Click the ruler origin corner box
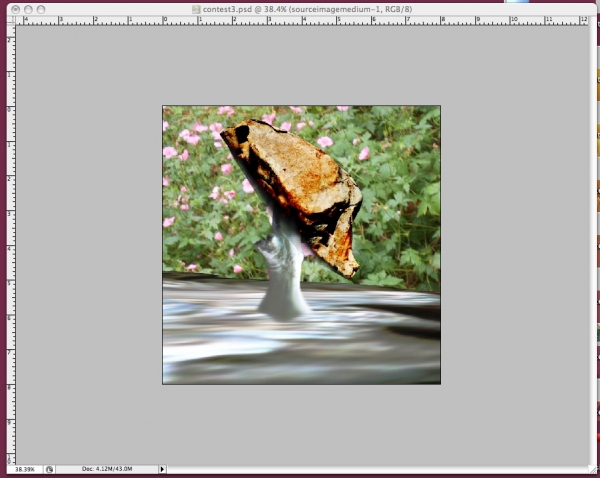The image size is (600, 478). click(x=11, y=21)
